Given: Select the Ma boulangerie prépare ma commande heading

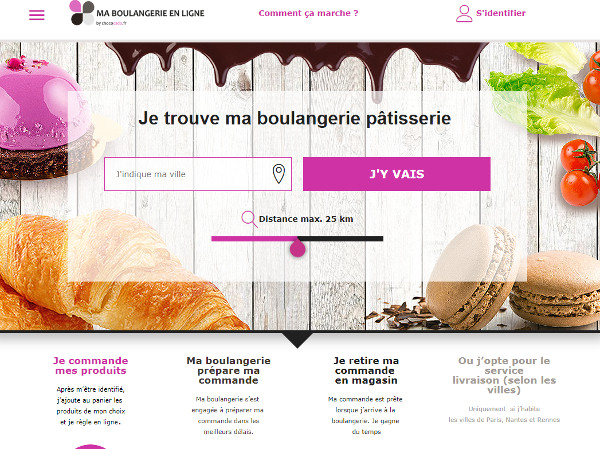Looking at the screenshot, I should point(228,371).
